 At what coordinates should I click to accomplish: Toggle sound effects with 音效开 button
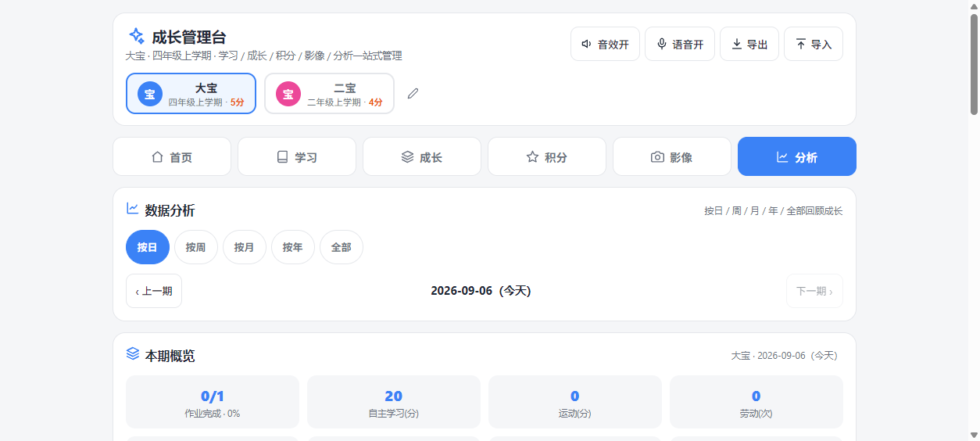coord(606,44)
